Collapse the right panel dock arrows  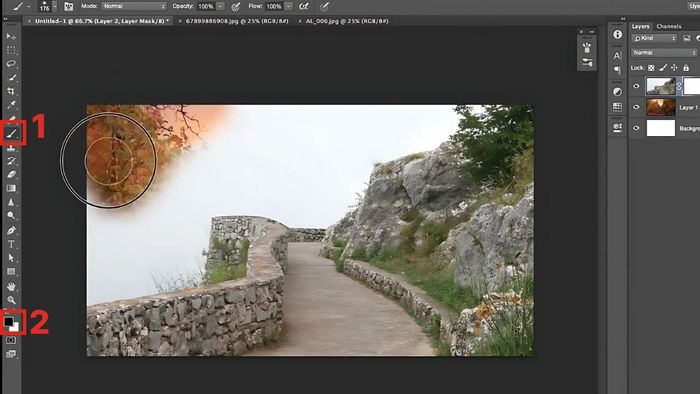click(623, 19)
